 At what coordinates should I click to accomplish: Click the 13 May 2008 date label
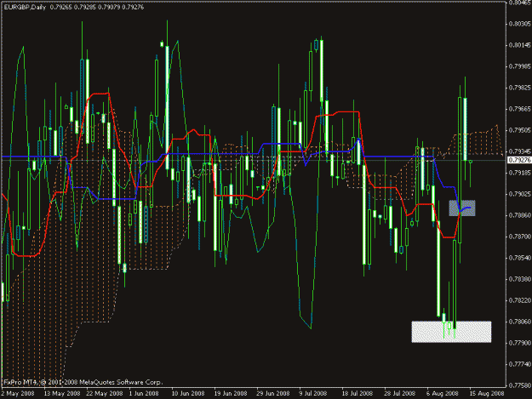click(x=62, y=393)
